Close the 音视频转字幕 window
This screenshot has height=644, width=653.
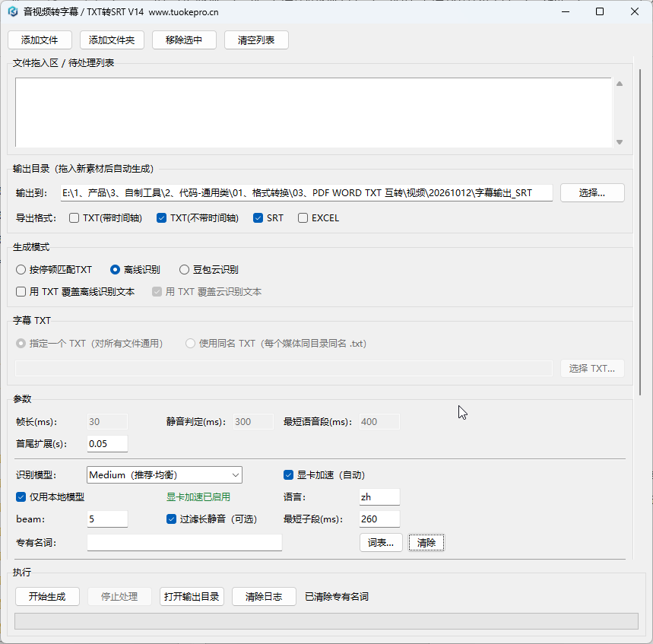tap(635, 11)
